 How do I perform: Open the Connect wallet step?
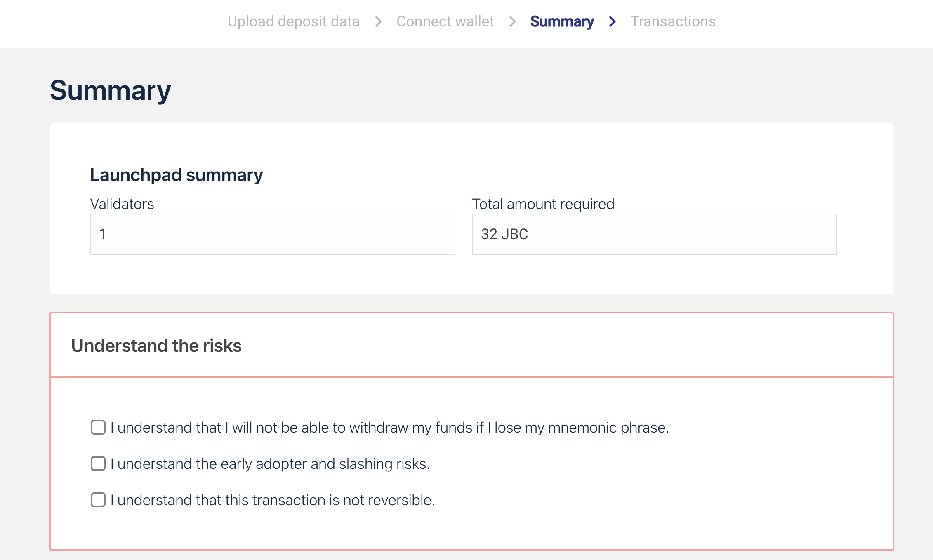445,21
